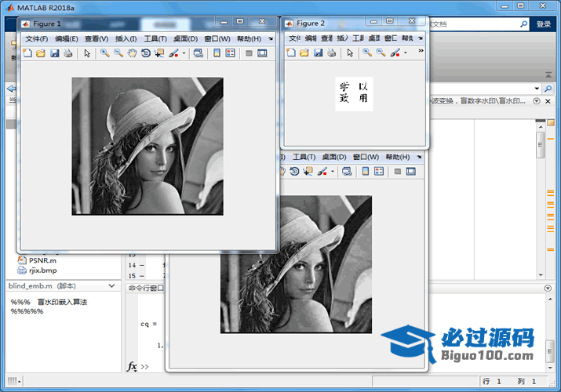
Task: Click Link Plot in third figure window
Action: 347,172
